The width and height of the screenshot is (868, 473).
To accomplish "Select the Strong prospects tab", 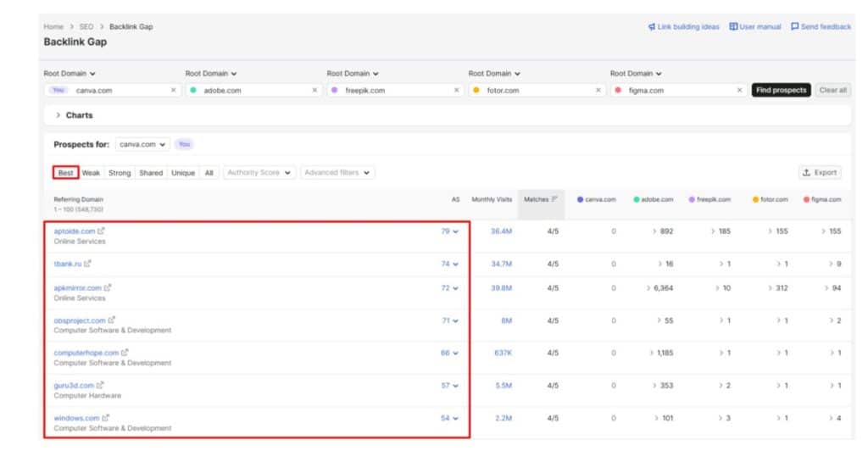I will pos(120,173).
